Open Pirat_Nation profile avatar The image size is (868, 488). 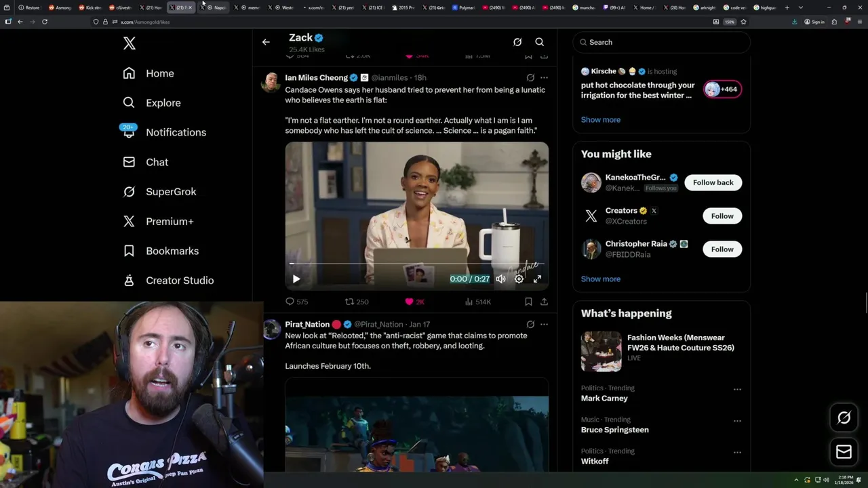271,329
